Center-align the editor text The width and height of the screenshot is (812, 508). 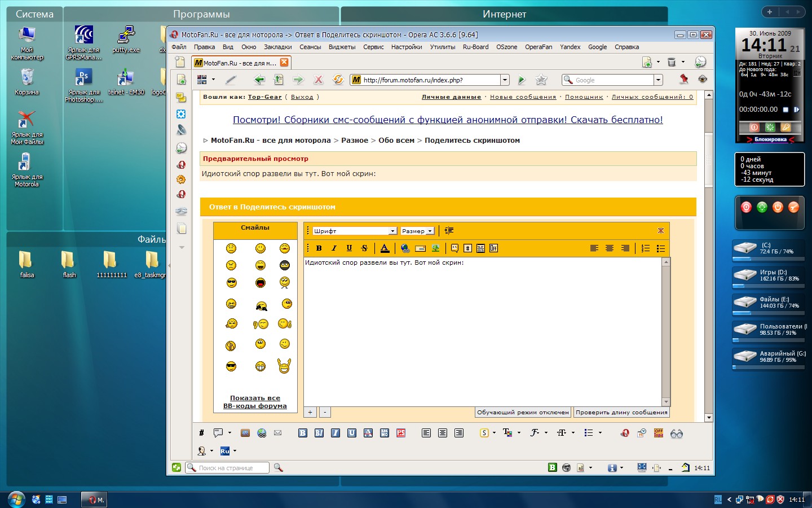tap(610, 248)
